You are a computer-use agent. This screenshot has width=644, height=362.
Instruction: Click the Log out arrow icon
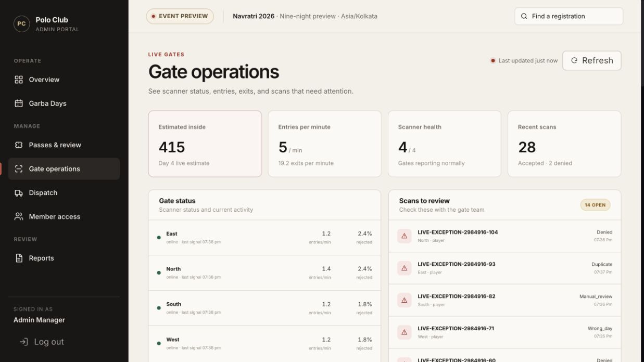(23, 342)
